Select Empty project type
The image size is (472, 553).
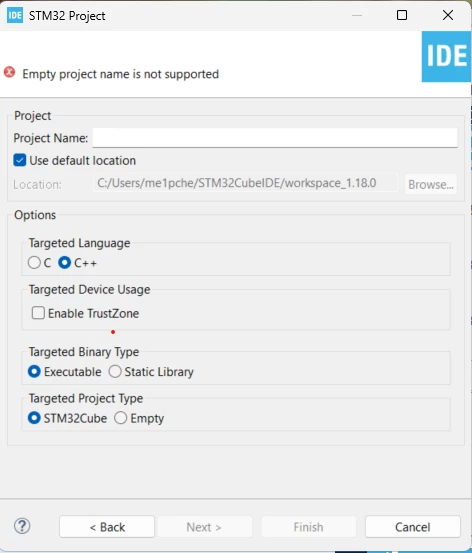pyautogui.click(x=121, y=418)
